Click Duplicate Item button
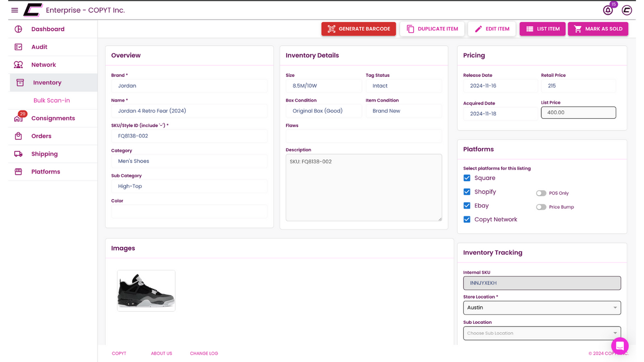Screen dimensions: 644x362 432,29
